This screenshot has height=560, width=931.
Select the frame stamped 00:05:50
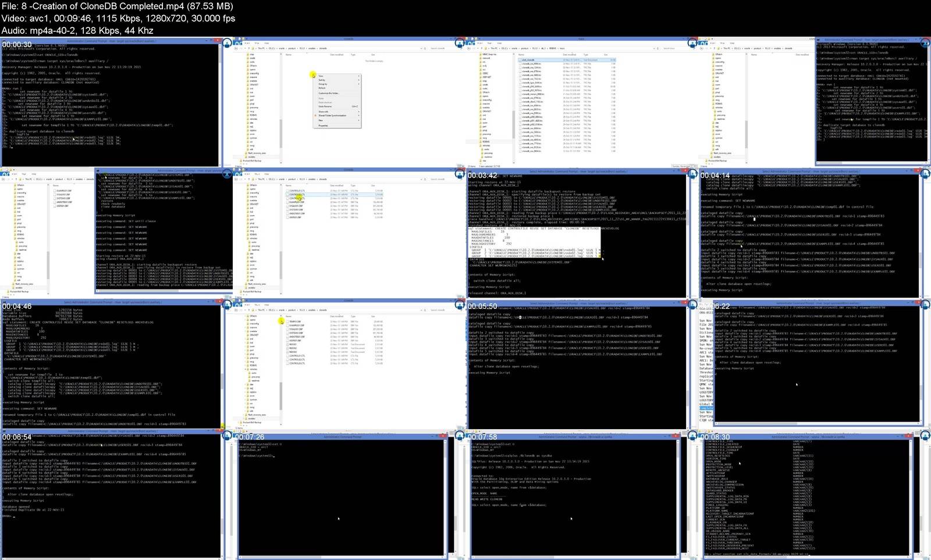[x=581, y=365]
